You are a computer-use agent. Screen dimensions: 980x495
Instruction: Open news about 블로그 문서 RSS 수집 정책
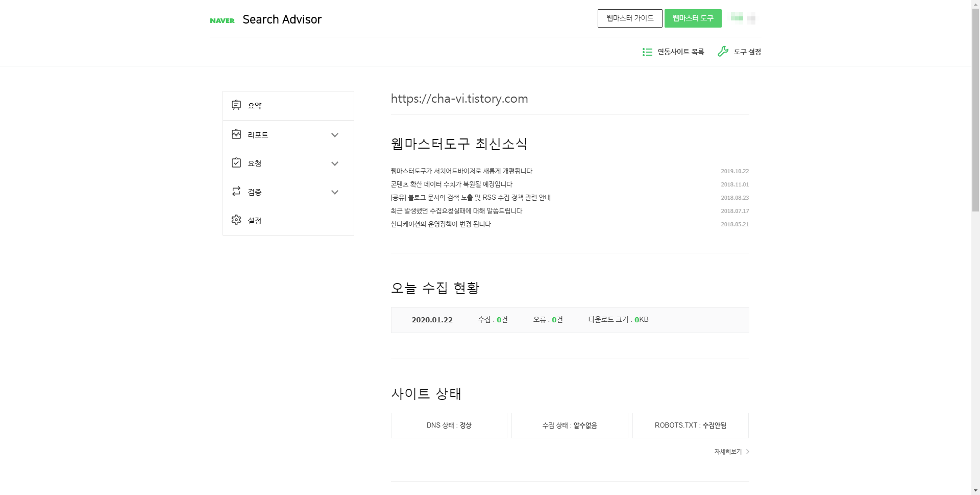tap(471, 198)
